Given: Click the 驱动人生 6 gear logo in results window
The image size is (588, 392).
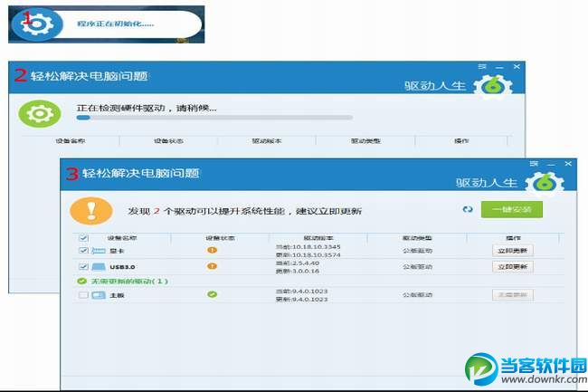Looking at the screenshot, I should (545, 184).
